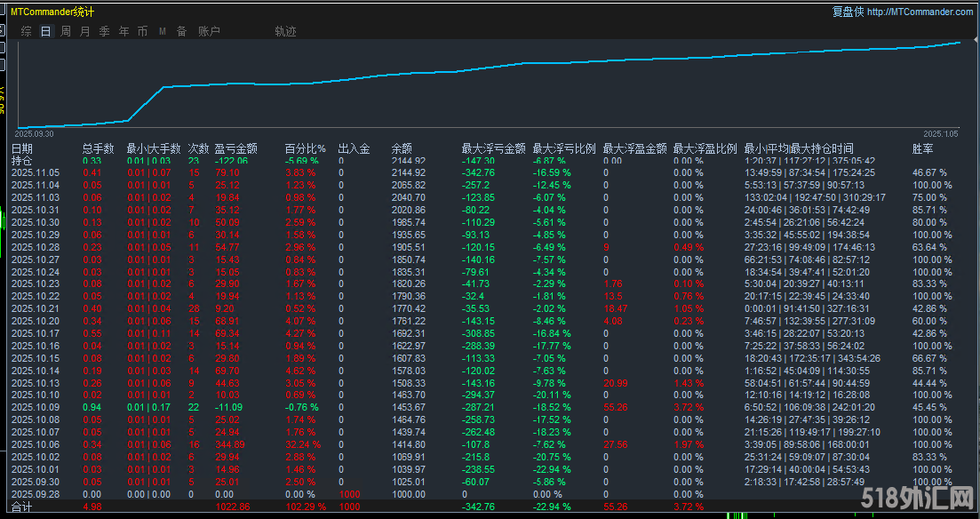This screenshot has width=980, height=519.
Task: Click the 最大浮亏金额 column header
Action: click(493, 148)
